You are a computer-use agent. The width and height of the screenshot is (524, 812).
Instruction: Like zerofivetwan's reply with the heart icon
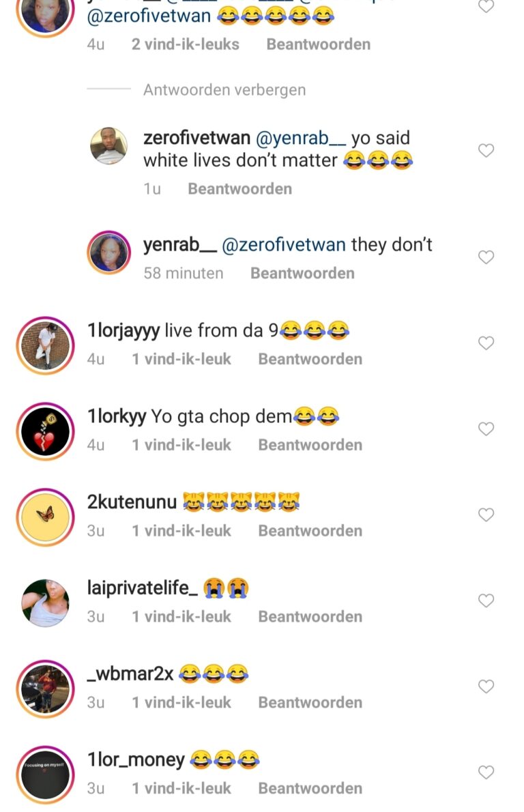click(x=486, y=151)
